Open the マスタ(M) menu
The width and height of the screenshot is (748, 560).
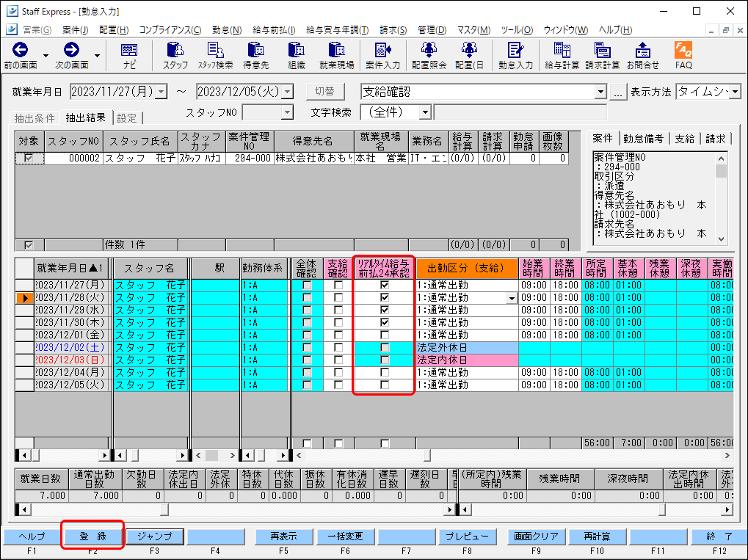473,30
